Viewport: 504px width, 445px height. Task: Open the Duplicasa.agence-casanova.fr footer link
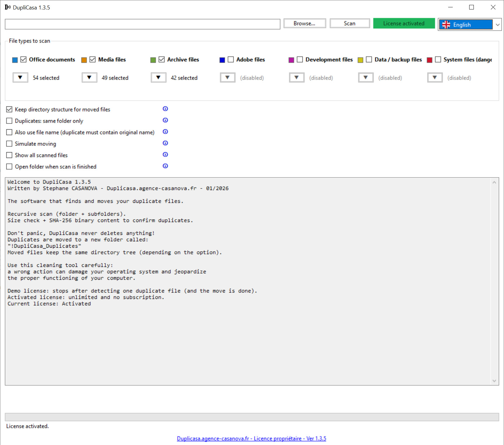pyautogui.click(x=251, y=438)
